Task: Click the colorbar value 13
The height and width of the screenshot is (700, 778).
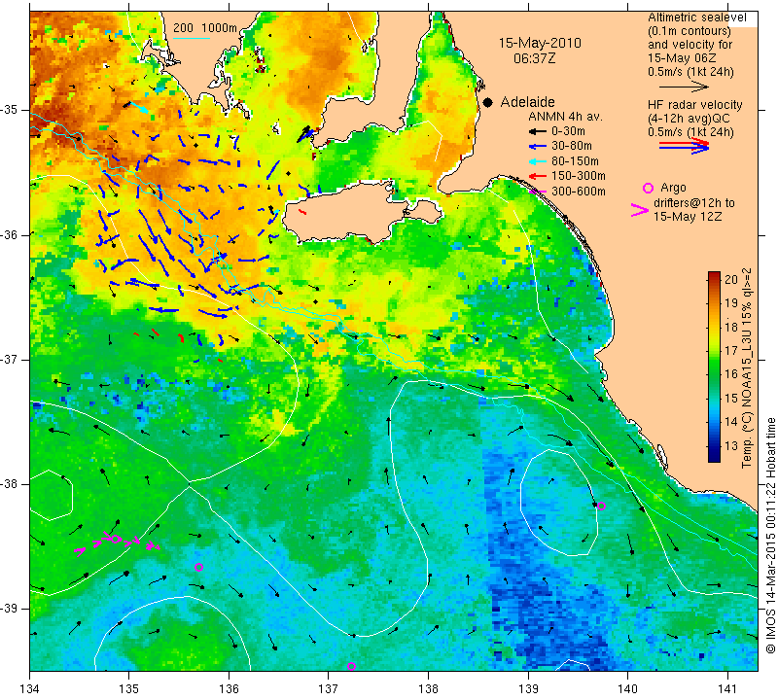Action: click(731, 446)
